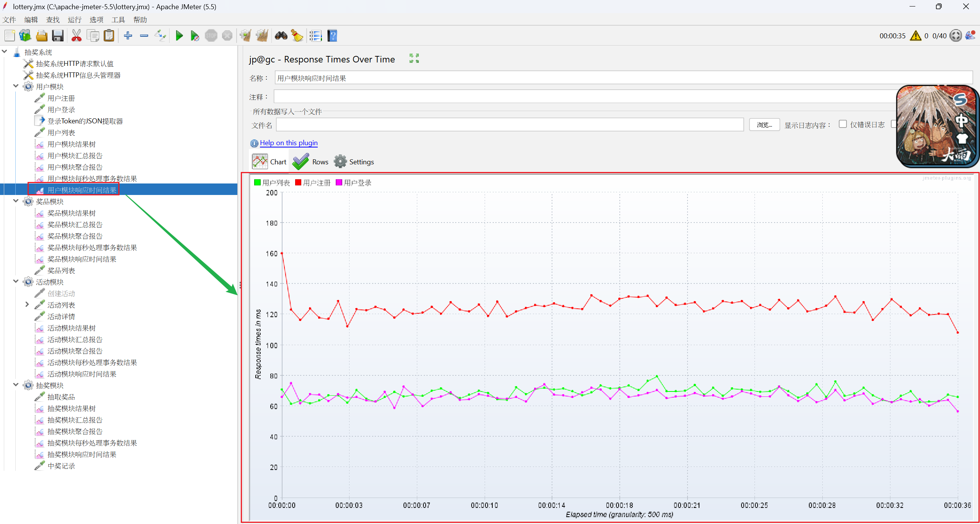This screenshot has width=980, height=524.
Task: Collapse the 用户模块 thread group
Action: pos(16,86)
